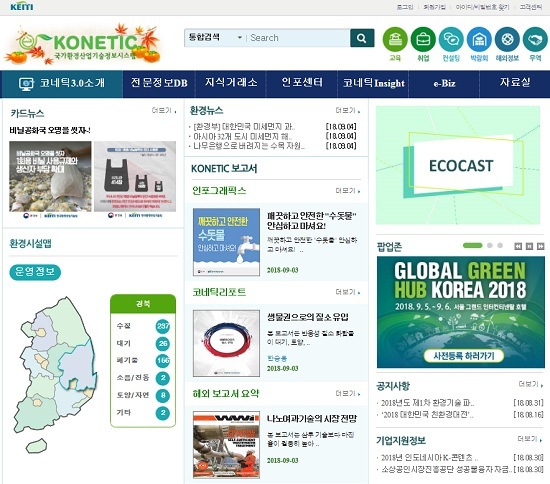This screenshot has height=484, width=550.
Task: Open the 해외정보 overseas info icon
Action: click(x=507, y=39)
